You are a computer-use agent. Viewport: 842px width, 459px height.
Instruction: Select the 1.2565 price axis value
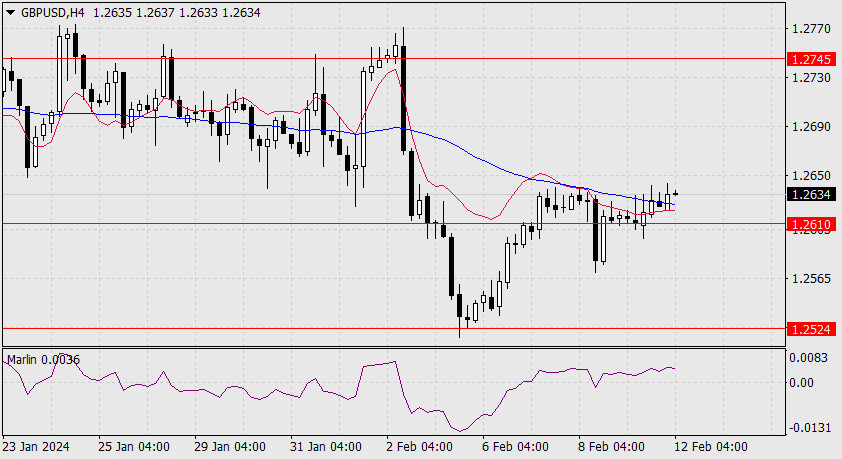pos(811,278)
